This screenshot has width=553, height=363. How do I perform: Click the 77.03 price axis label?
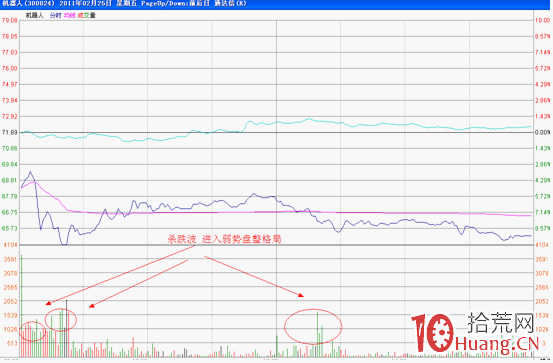point(10,52)
